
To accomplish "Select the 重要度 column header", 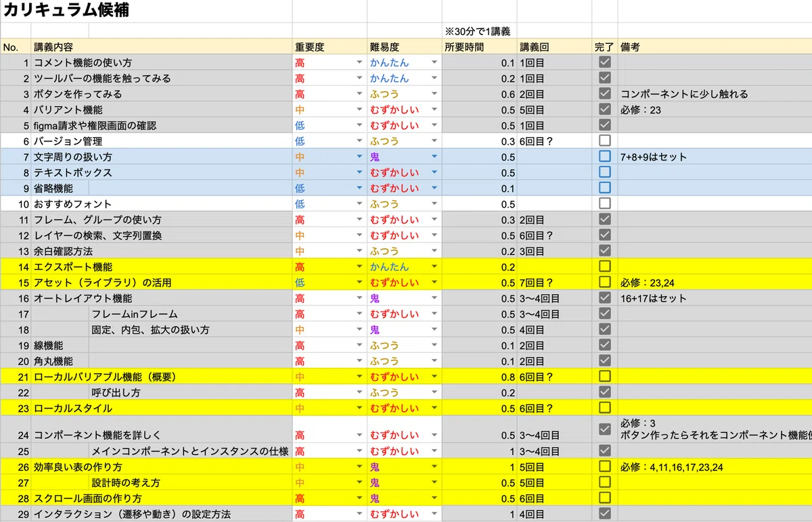I will click(330, 47).
